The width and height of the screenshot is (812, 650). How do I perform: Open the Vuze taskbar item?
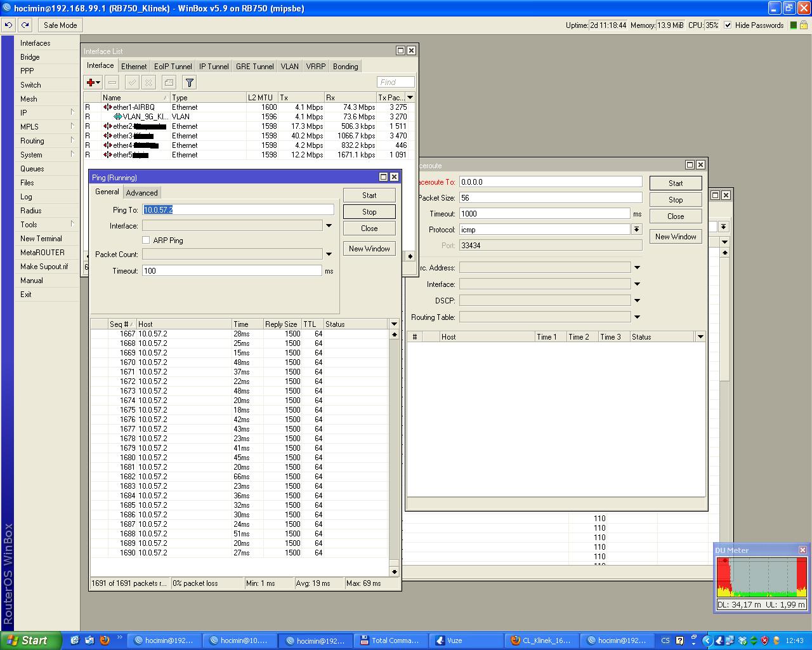[x=466, y=640]
